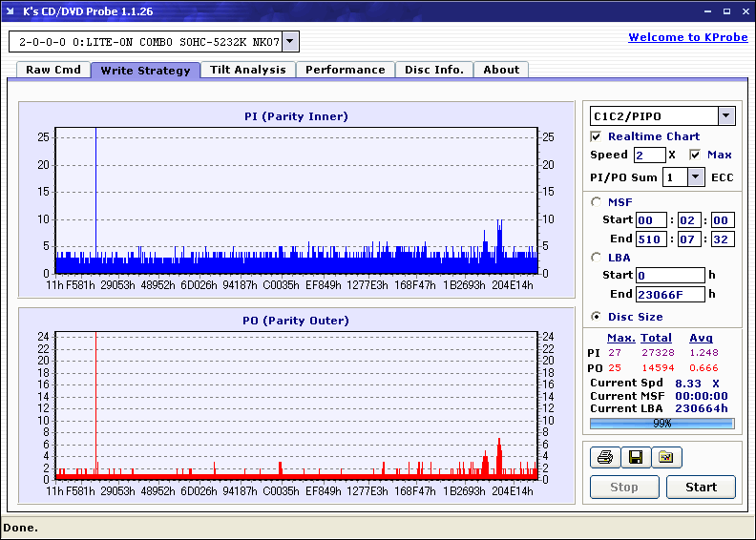Expand the PI/PO Sum dropdown

pos(695,177)
